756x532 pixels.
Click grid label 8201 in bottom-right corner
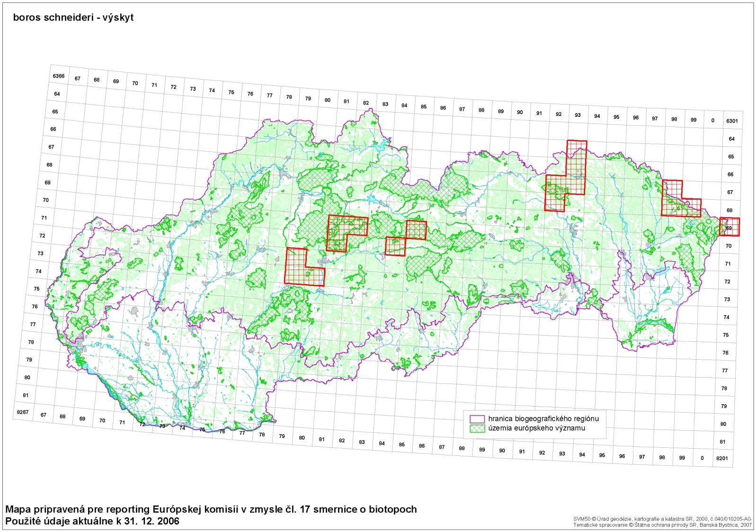coord(722,458)
